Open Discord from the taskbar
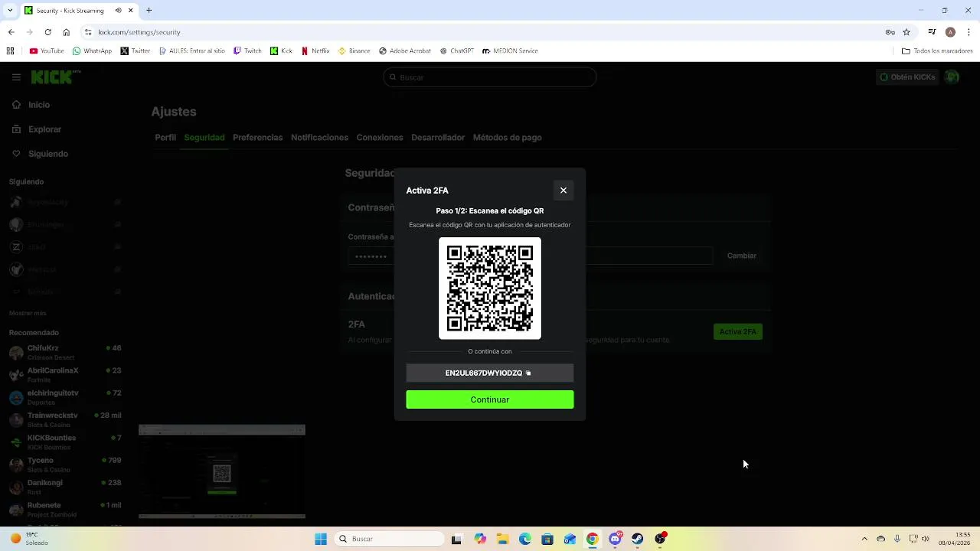 (x=615, y=539)
